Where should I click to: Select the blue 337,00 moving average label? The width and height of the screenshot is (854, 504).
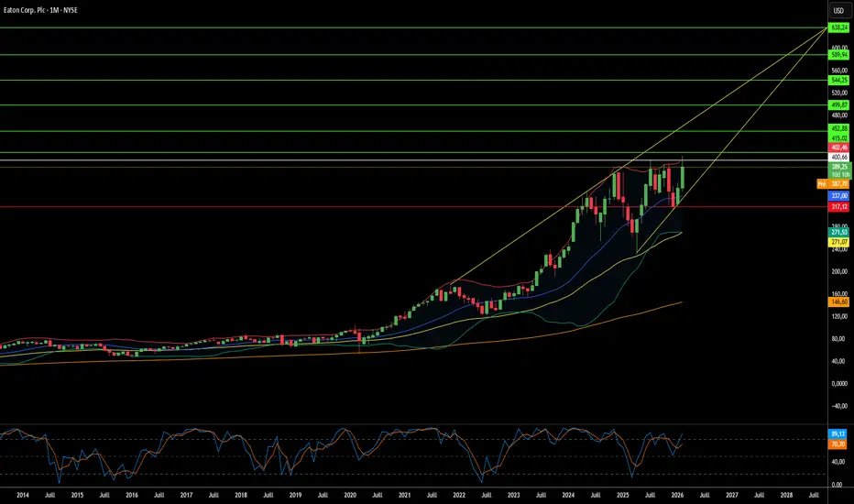(838, 195)
